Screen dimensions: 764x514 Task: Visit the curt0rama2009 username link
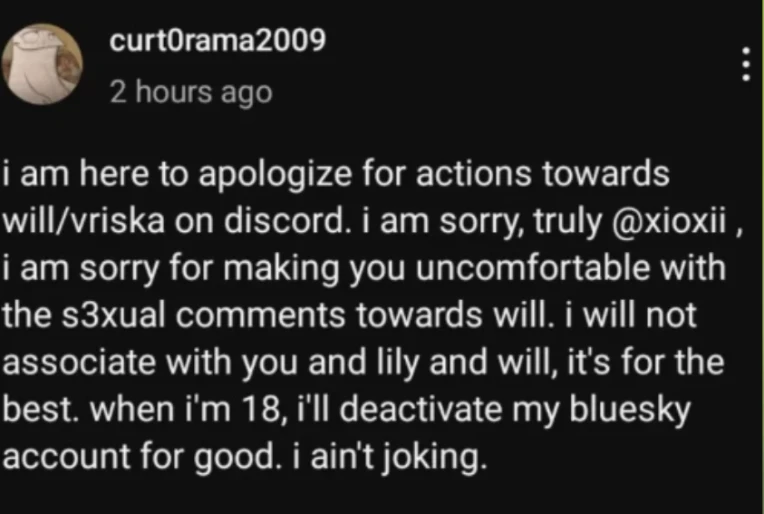[x=217, y=40]
